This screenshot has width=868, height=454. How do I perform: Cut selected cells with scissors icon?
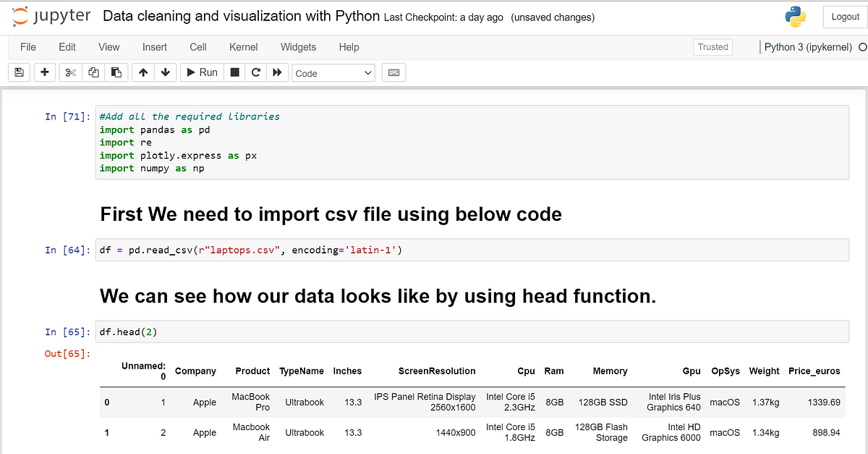(70, 72)
